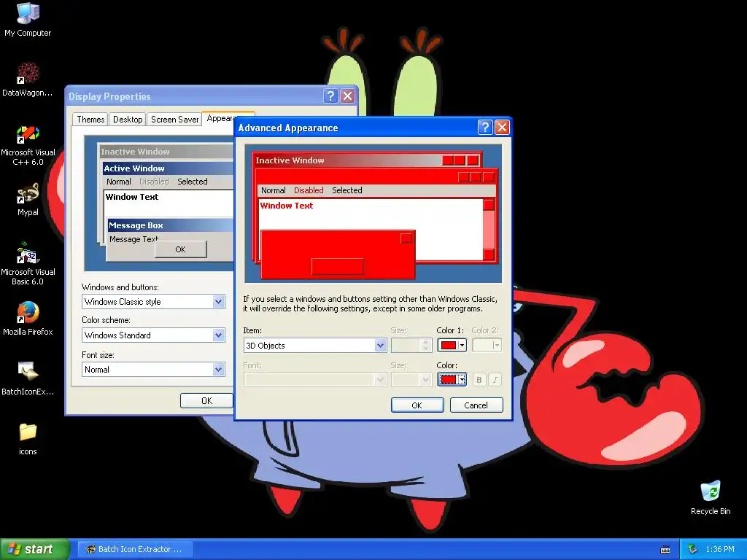Click Cancel in Advanced Appearance
This screenshot has width=747, height=560.
(x=476, y=405)
